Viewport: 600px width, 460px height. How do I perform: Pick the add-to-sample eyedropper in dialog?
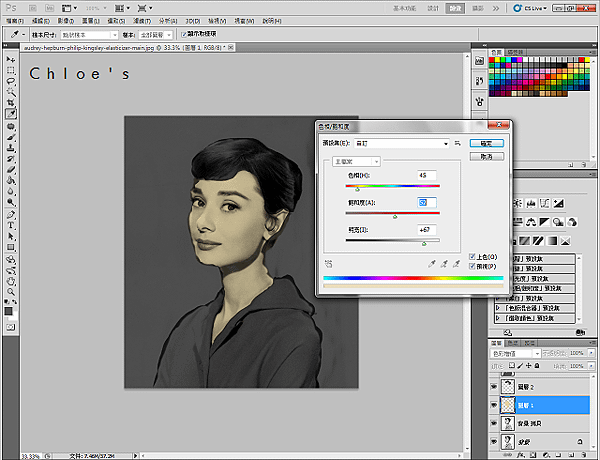pos(444,264)
